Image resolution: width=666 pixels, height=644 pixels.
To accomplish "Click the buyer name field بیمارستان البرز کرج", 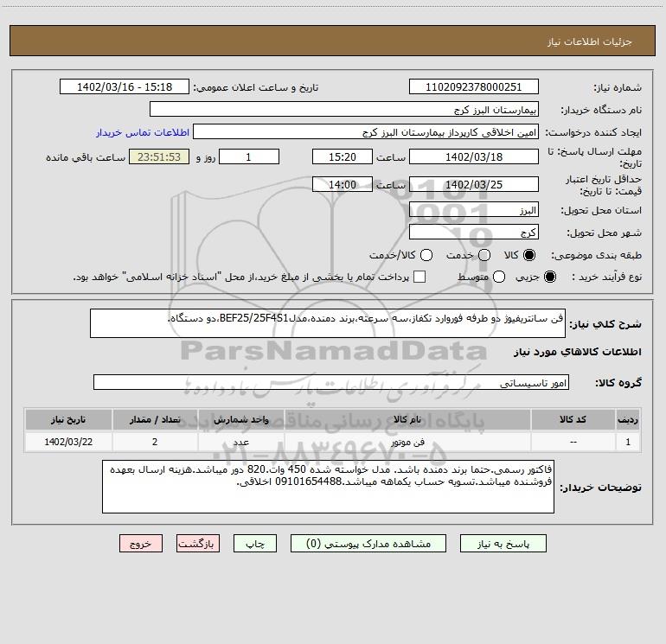I will point(344,110).
